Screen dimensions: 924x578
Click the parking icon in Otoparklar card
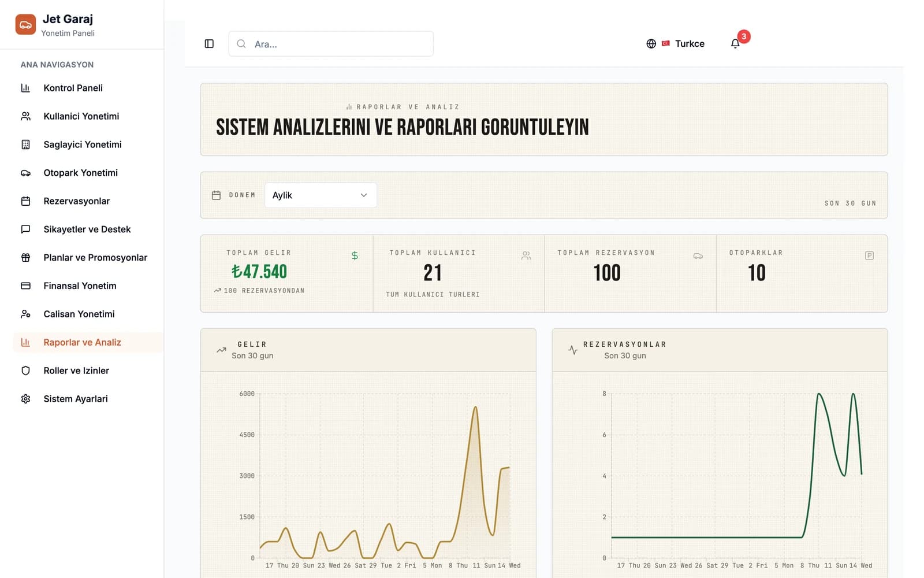[x=869, y=255]
